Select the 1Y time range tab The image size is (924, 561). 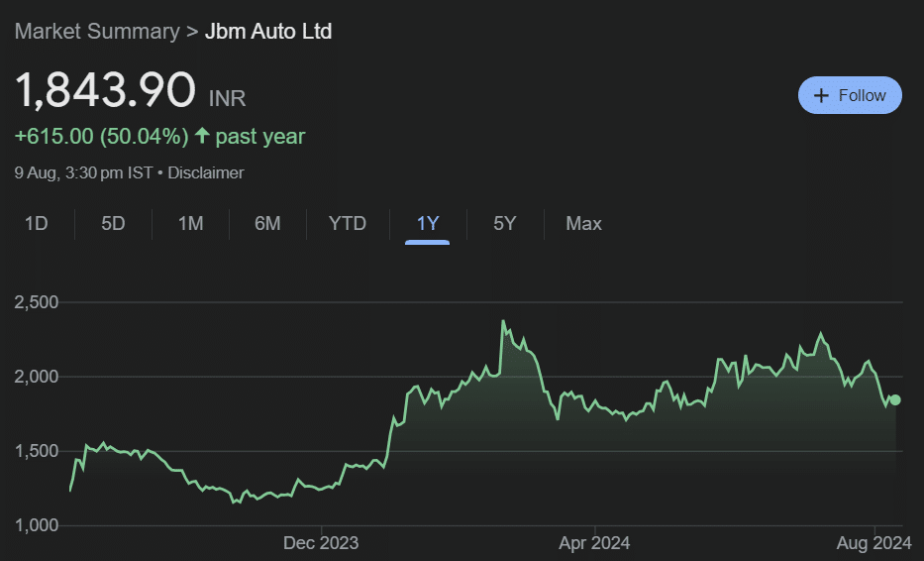pyautogui.click(x=428, y=224)
